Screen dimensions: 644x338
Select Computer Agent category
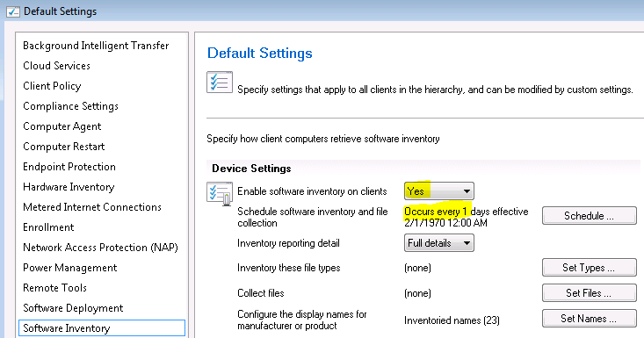(x=62, y=126)
